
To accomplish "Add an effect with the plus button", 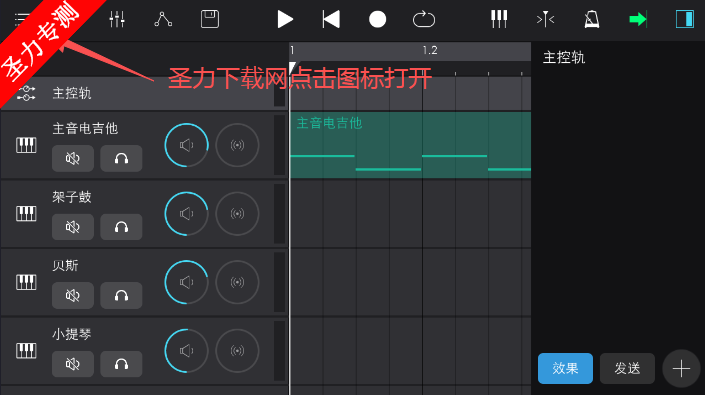I will [x=681, y=368].
